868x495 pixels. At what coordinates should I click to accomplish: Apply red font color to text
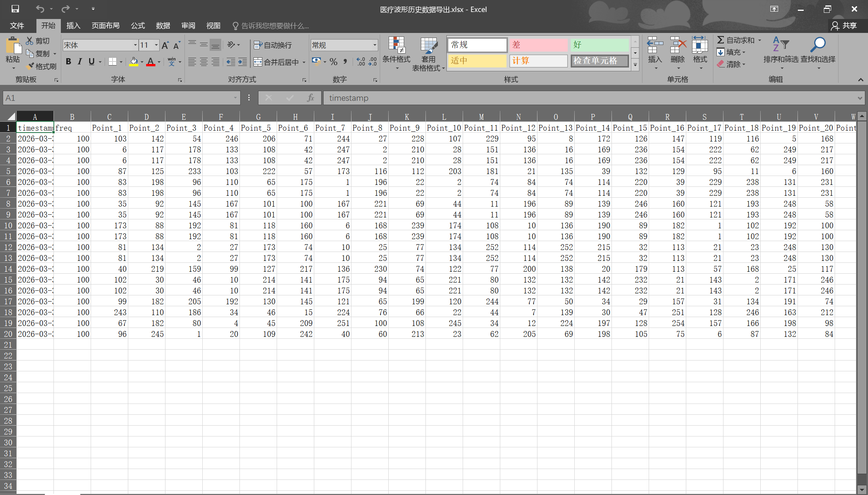click(x=151, y=62)
